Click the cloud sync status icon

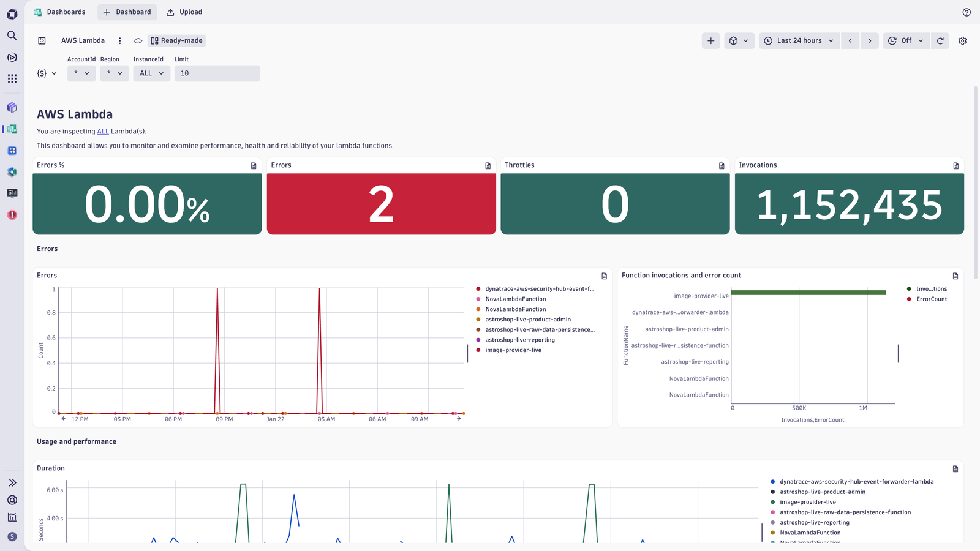click(138, 41)
